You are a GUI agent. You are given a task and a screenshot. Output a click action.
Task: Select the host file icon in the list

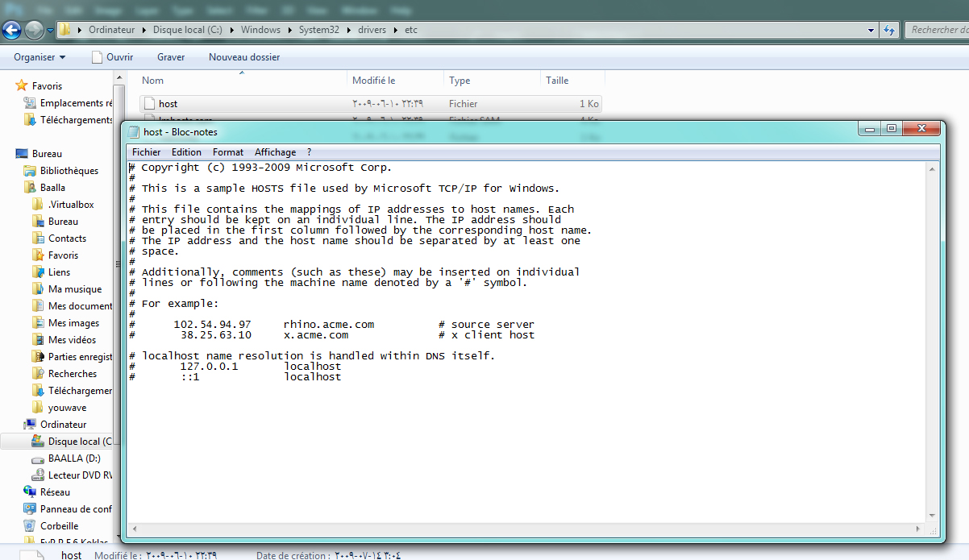pyautogui.click(x=149, y=104)
